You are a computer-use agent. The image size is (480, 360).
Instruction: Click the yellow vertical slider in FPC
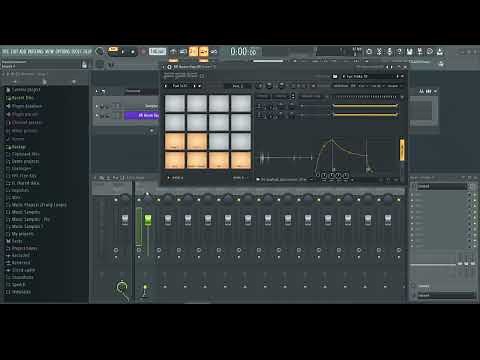click(x=402, y=150)
